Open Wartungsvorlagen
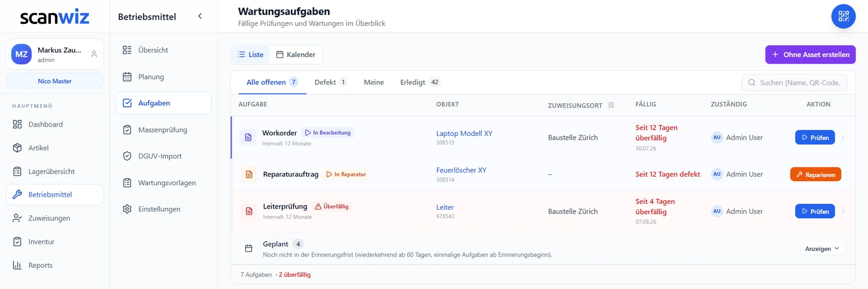This screenshot has height=289, width=868. [163, 183]
